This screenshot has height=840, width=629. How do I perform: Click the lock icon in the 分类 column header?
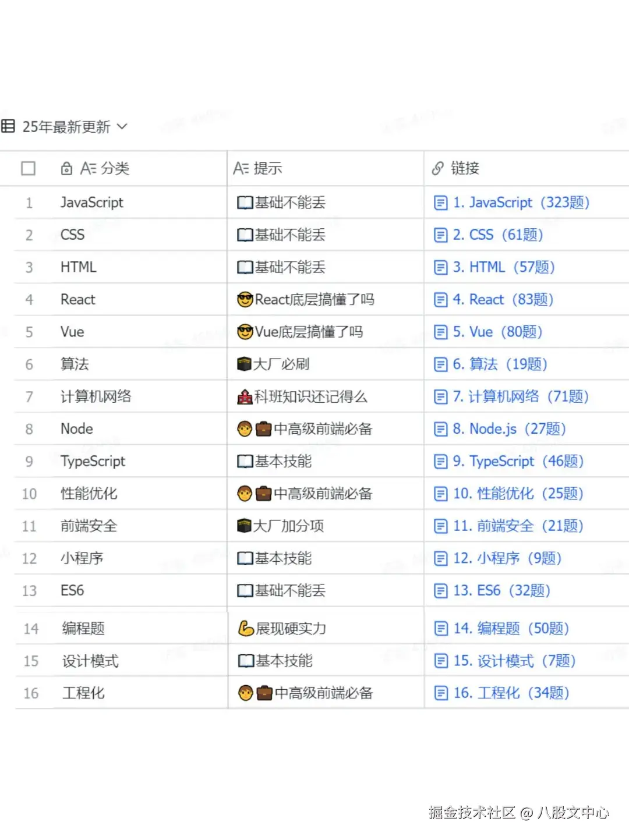66,168
